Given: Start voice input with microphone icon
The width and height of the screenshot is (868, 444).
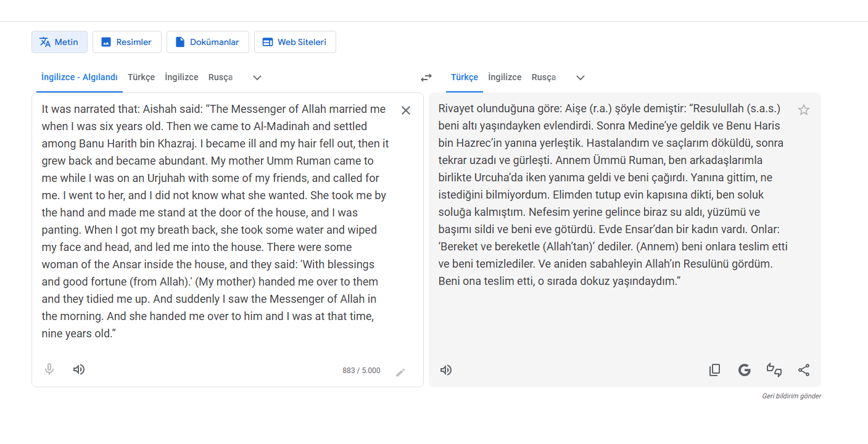Looking at the screenshot, I should pos(49,369).
